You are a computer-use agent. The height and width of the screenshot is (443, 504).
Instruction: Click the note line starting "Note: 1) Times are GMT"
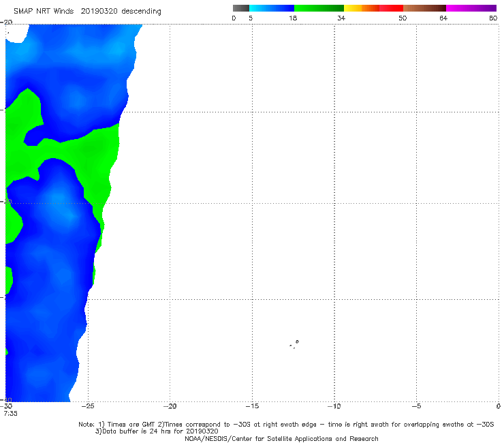pos(286,425)
